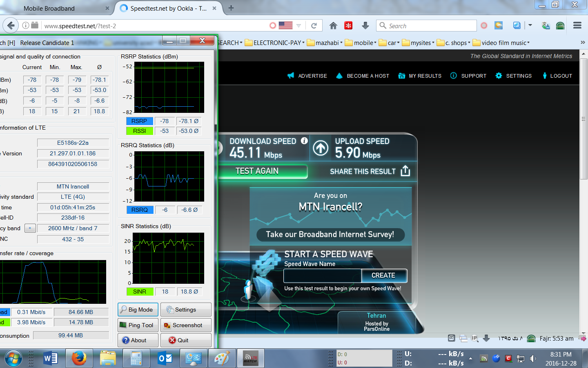Switch to LTE Watch on the taskbar
Image resolution: width=588 pixels, height=368 pixels.
pos(250,359)
